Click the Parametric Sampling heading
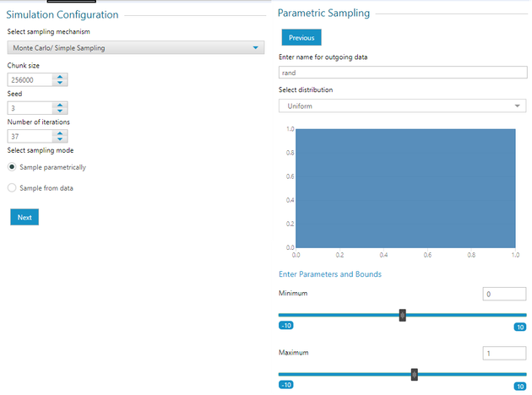532x395 pixels. [x=323, y=14]
